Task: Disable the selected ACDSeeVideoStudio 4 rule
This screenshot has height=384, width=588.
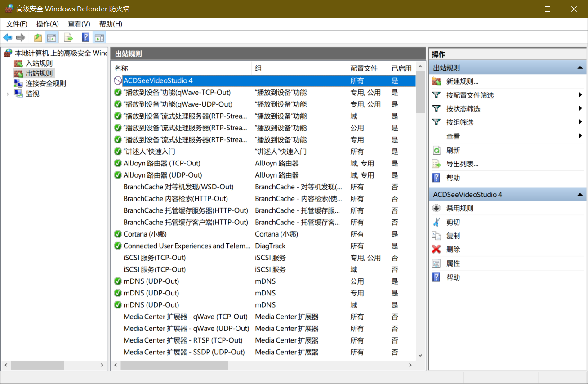Action: (x=459, y=209)
